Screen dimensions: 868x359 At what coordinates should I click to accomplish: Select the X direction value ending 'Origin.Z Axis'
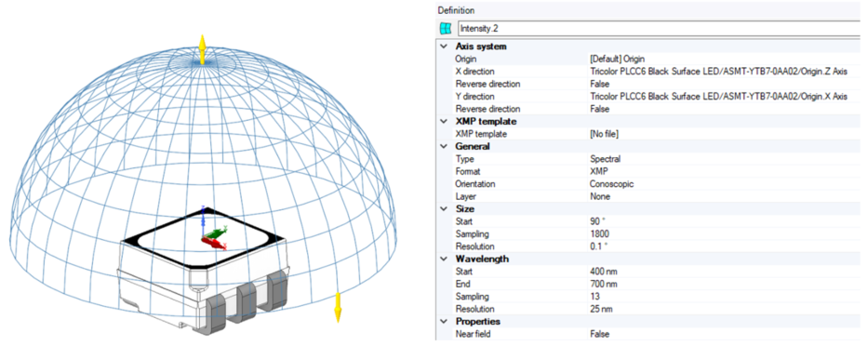[x=718, y=72]
